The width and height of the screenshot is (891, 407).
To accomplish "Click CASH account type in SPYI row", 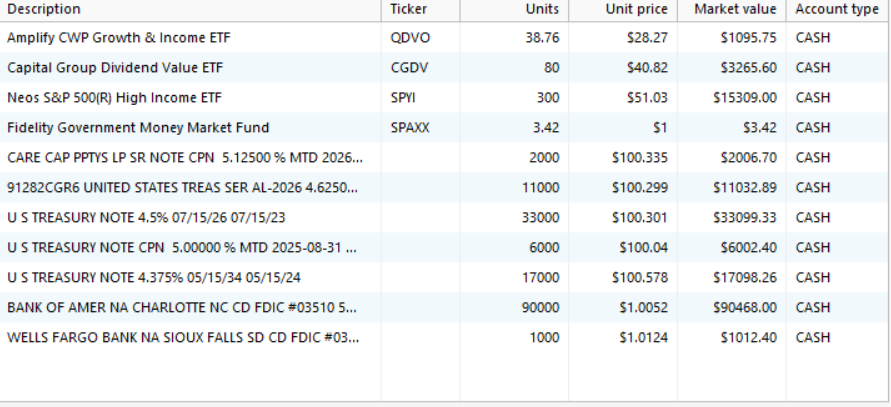I will tap(813, 98).
